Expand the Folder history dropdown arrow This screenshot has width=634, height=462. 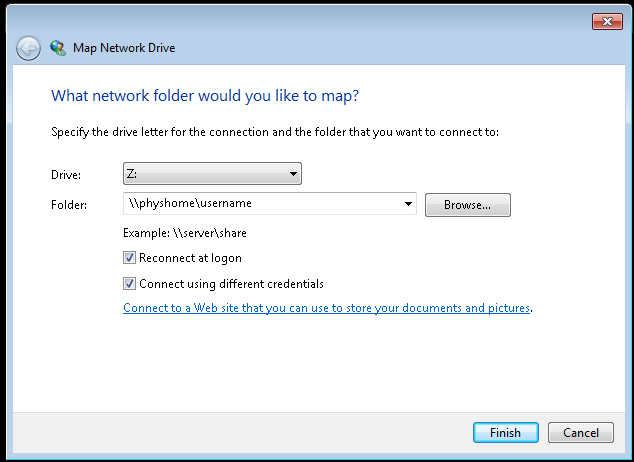click(x=408, y=204)
